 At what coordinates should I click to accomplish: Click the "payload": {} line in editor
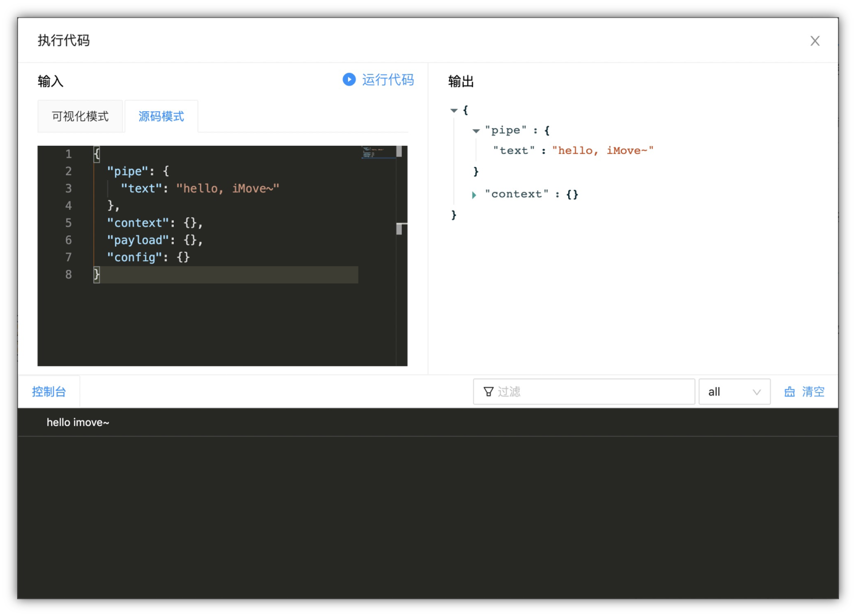[155, 240]
